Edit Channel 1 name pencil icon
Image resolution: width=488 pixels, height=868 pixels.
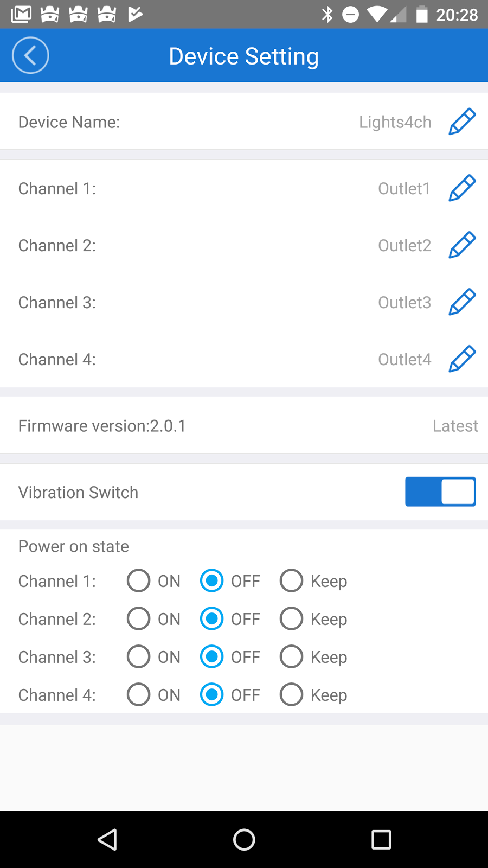[x=462, y=188]
